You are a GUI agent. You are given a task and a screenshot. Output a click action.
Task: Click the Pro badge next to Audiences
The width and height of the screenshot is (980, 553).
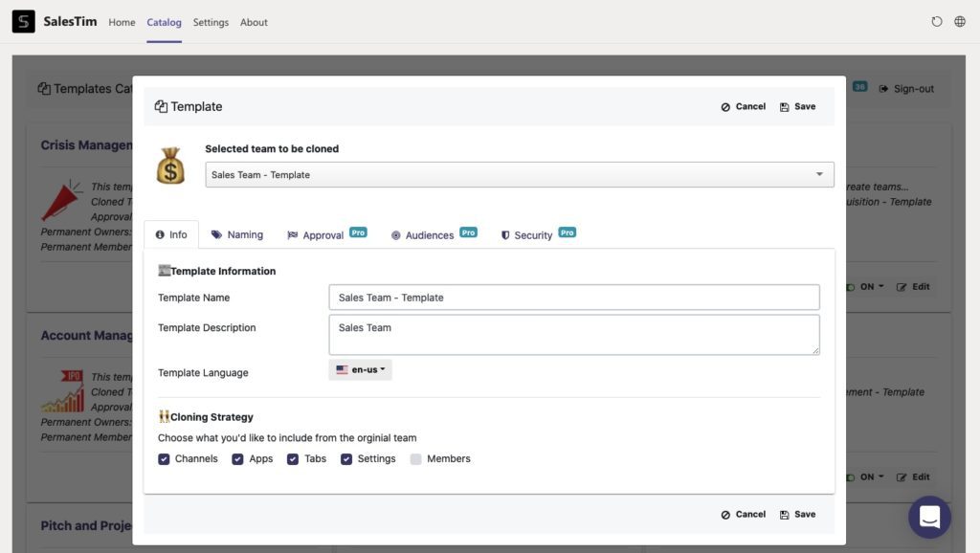tap(468, 232)
